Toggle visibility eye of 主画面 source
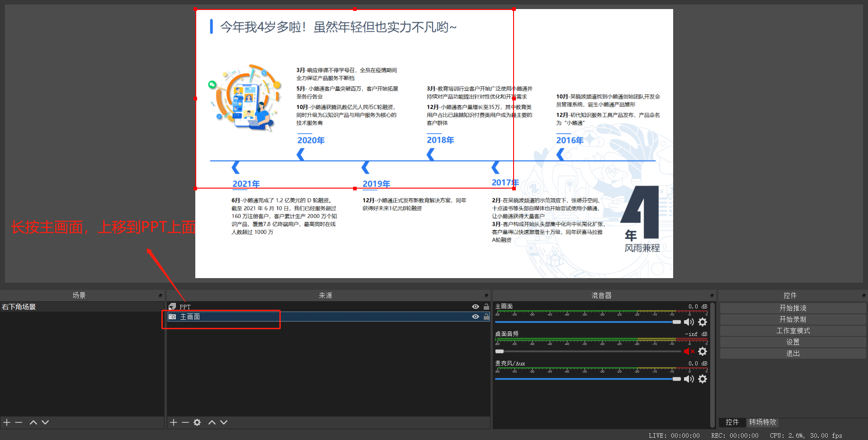Screen dimensions: 868x440 click(x=476, y=317)
